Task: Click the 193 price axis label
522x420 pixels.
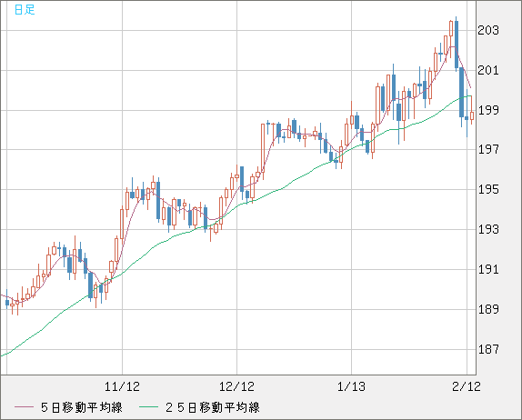Action: [488, 229]
